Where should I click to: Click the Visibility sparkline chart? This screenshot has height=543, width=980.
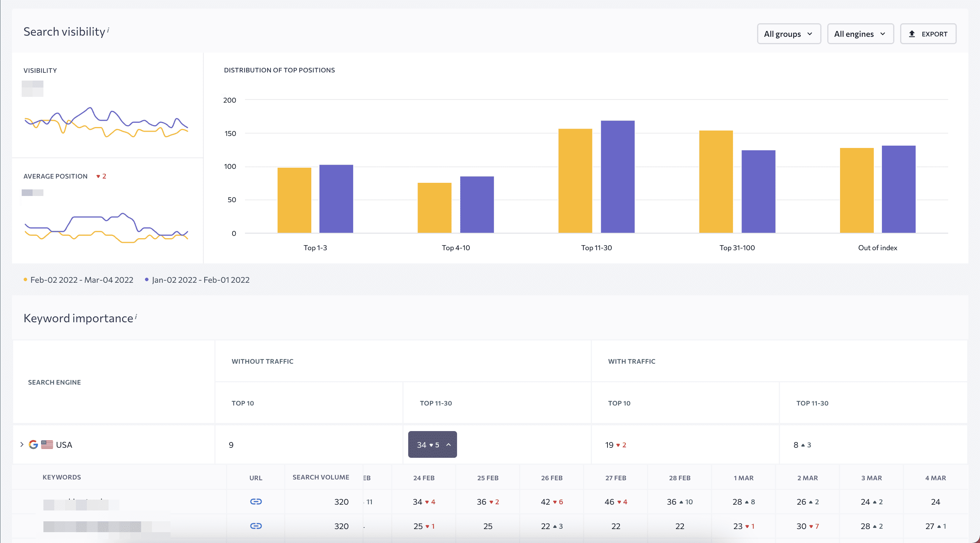[106, 122]
